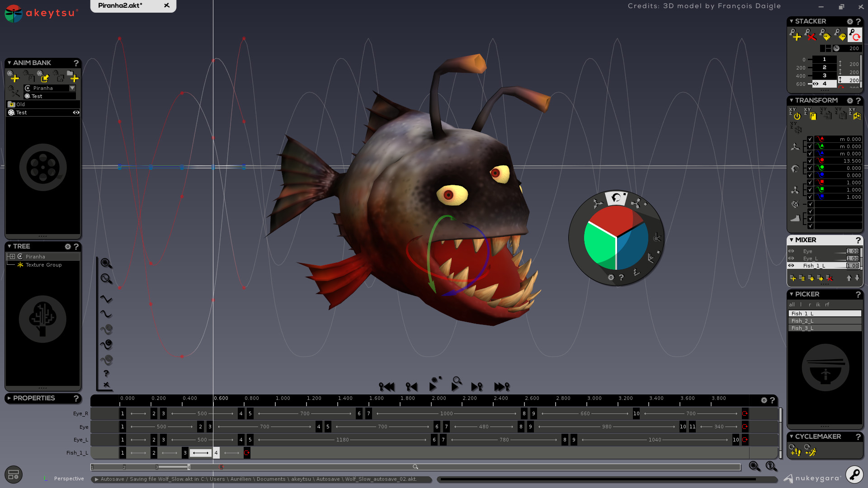Add a new folder in the Anim Bank
Viewport: 868px width, 488px height.
click(74, 78)
